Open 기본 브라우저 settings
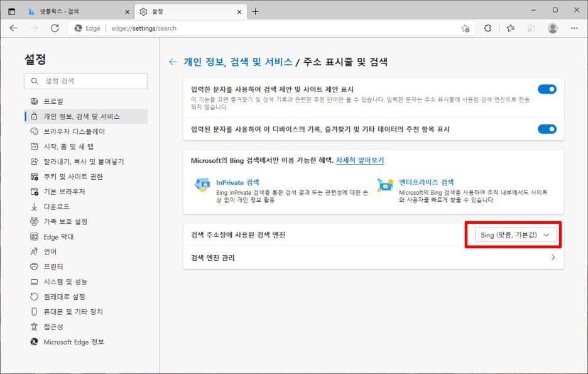 pos(86,191)
